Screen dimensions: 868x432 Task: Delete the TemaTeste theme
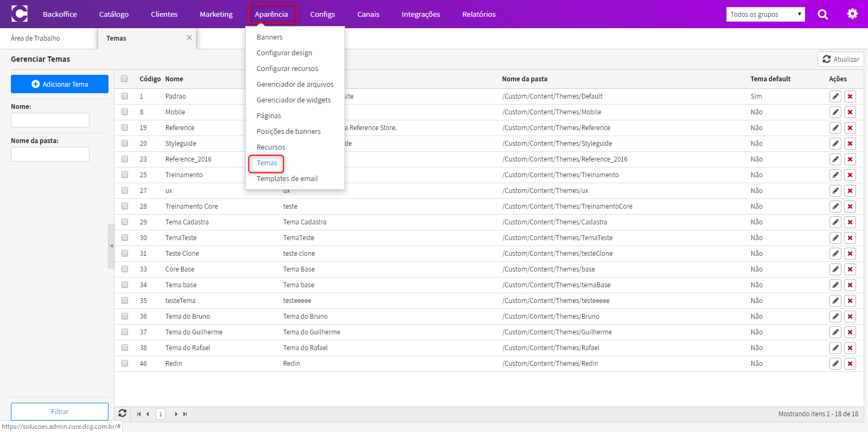tap(850, 238)
